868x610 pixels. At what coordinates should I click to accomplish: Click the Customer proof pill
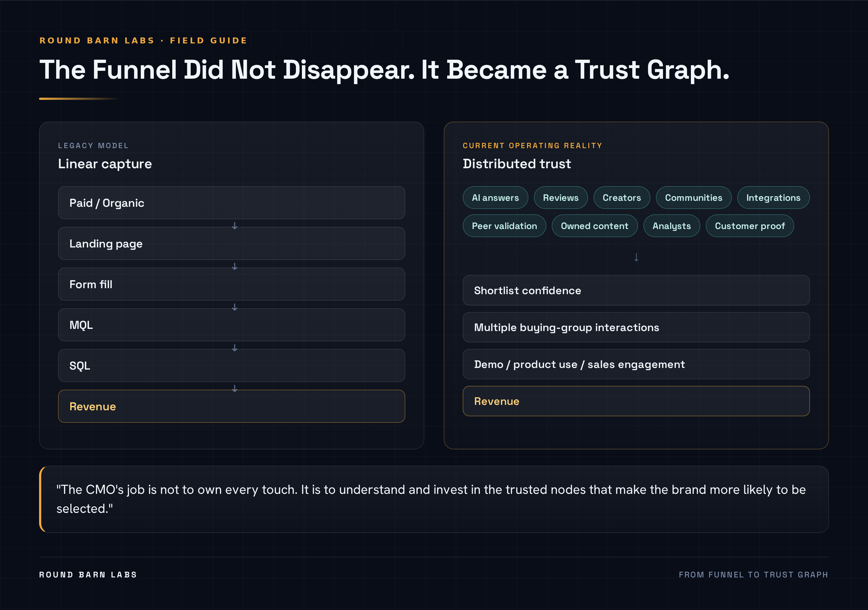750,226
